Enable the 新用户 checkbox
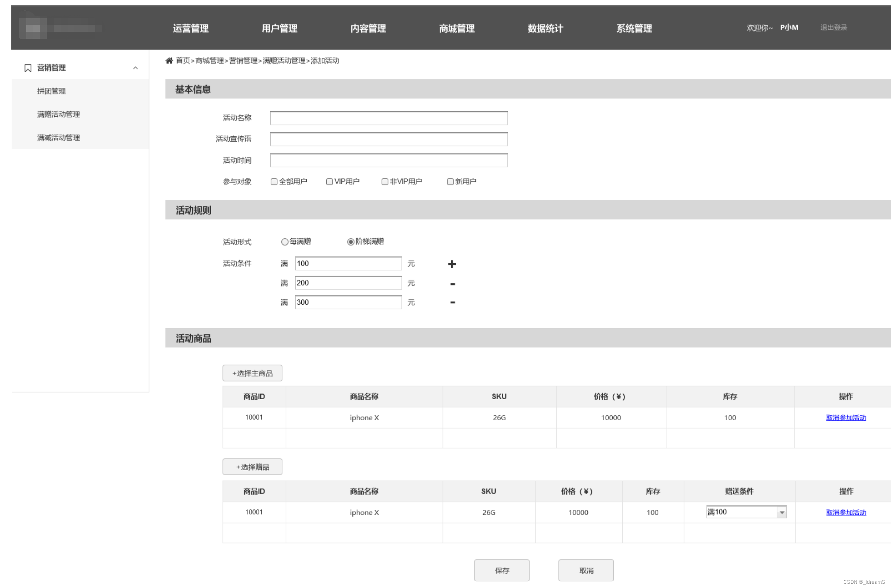Screen dimensions: 891x588 (x=450, y=182)
